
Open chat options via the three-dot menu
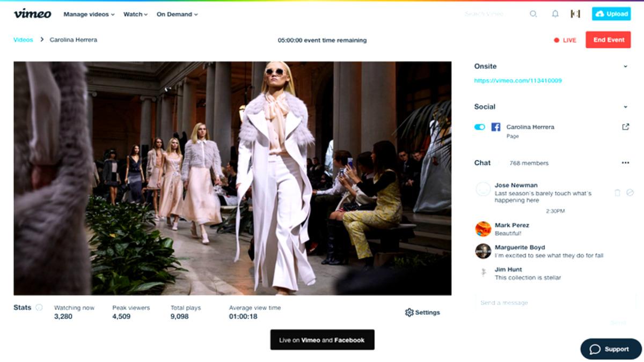[x=624, y=162]
